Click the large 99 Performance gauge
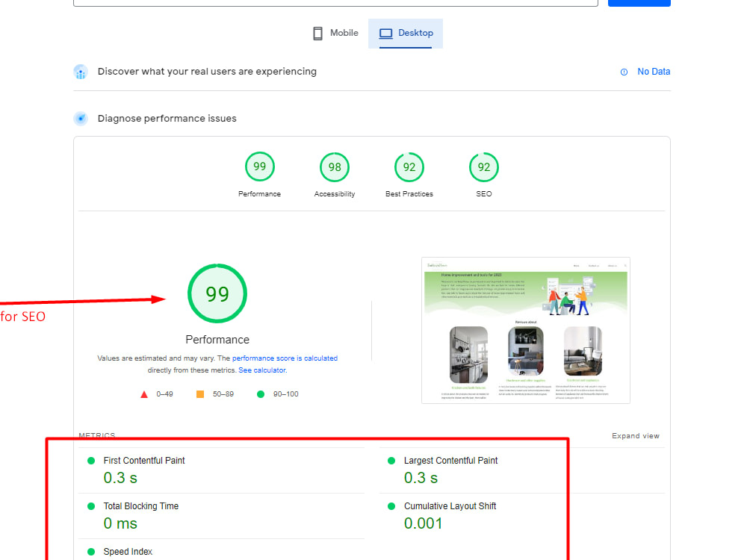Image resolution: width=747 pixels, height=560 pixels. (217, 293)
